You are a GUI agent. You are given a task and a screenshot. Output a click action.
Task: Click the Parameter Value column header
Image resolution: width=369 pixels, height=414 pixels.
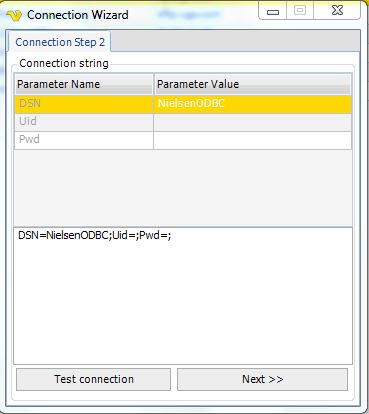tap(252, 84)
